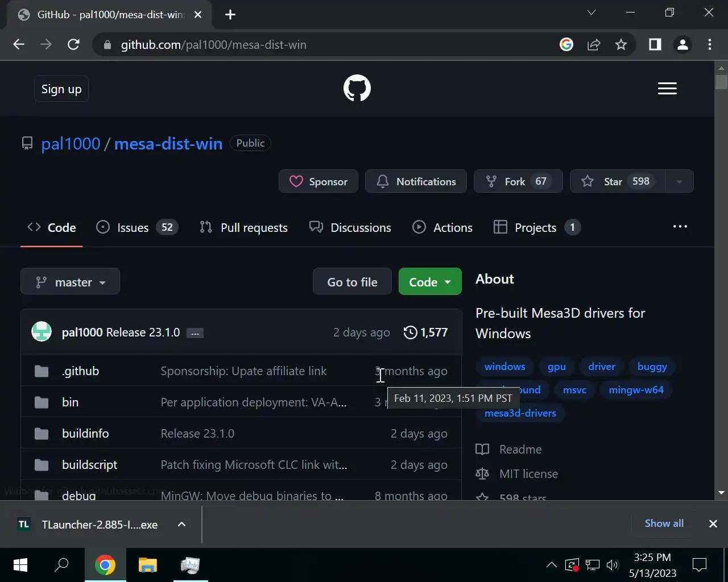Open the hamburger navigation menu
Viewport: 728px width, 582px height.
(x=667, y=89)
